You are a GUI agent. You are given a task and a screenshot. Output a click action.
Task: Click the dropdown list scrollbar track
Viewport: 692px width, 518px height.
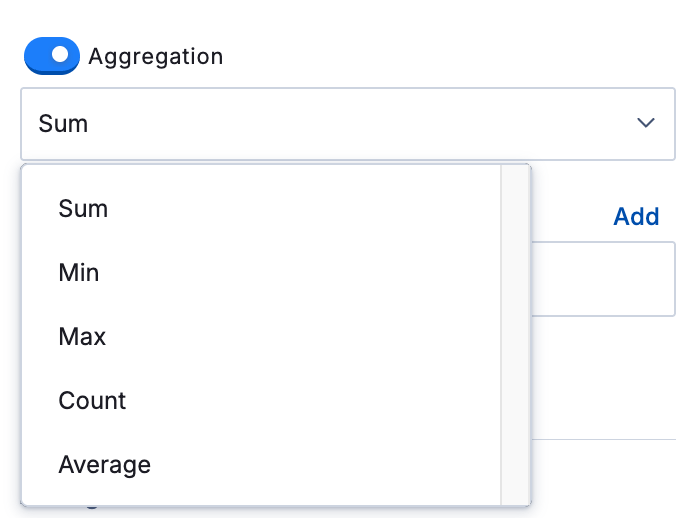[515, 335]
